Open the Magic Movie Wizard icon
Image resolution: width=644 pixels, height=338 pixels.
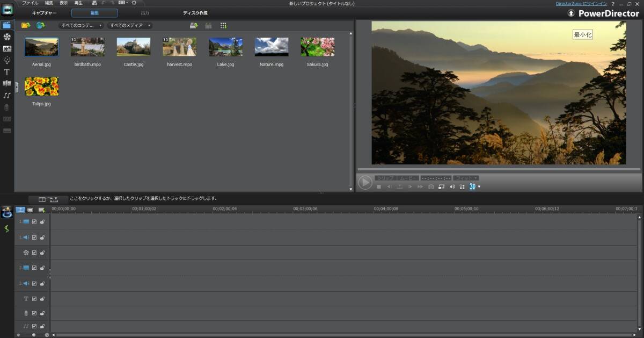click(7, 213)
